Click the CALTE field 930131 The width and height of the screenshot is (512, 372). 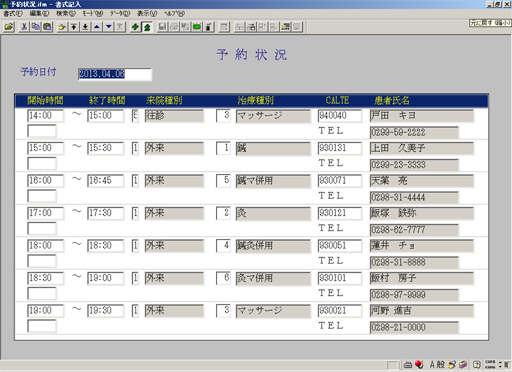[340, 148]
